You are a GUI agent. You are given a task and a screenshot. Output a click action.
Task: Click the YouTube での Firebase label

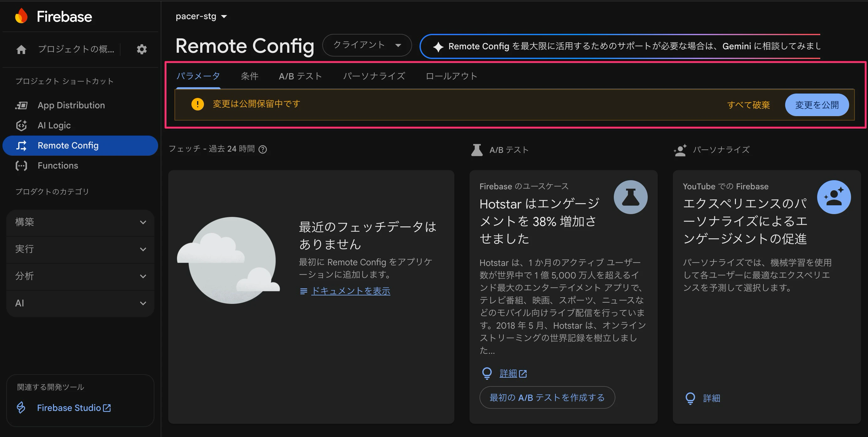[x=726, y=186]
